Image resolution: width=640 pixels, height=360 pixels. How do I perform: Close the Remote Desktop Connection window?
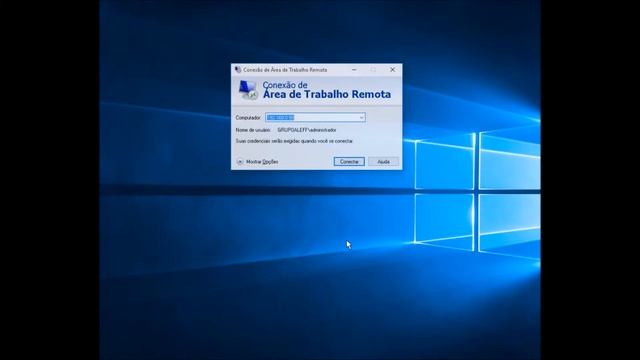(392, 70)
